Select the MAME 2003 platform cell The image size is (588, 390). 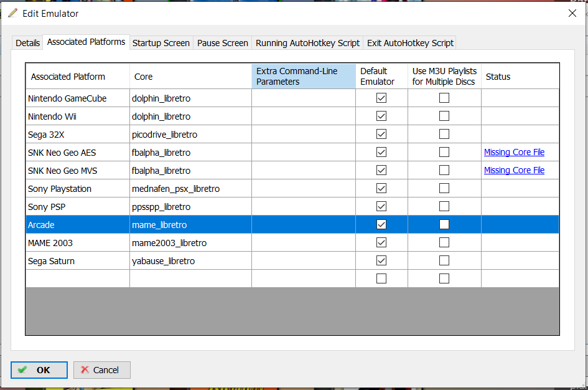(78, 242)
